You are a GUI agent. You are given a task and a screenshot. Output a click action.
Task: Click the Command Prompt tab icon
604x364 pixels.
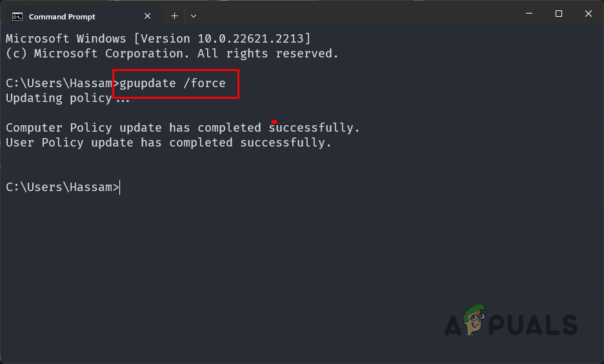[18, 16]
